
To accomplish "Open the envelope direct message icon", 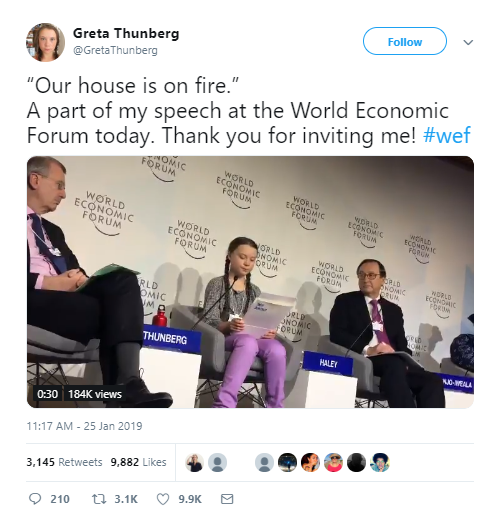I will coord(227,499).
